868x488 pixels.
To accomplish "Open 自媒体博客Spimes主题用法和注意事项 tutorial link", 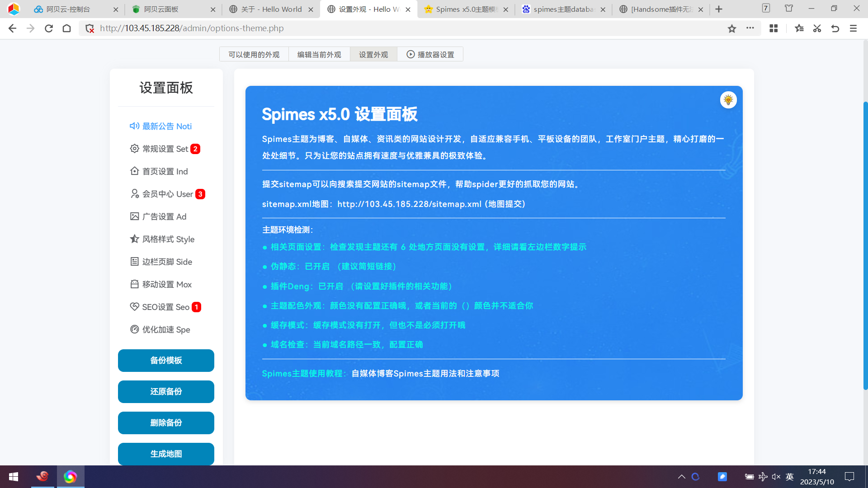I will (425, 374).
